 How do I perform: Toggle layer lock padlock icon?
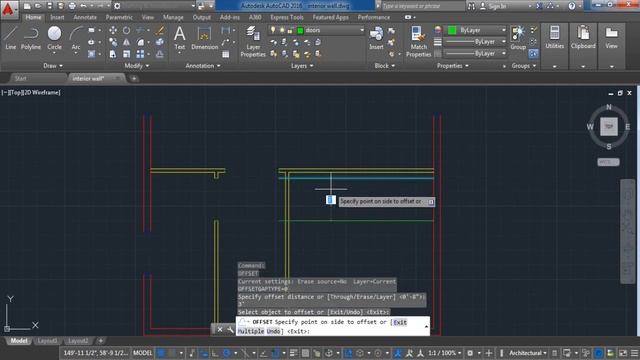click(x=290, y=30)
